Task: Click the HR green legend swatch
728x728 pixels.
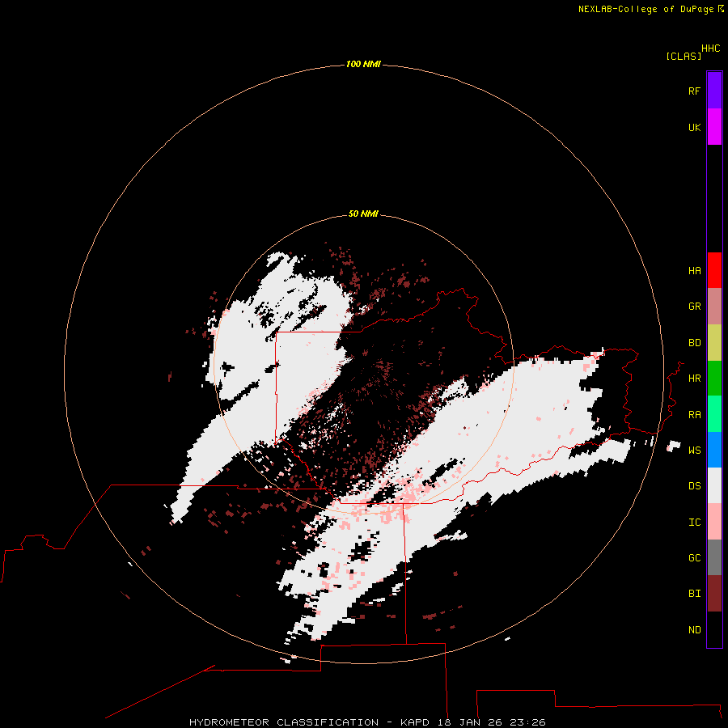Action: point(714,379)
